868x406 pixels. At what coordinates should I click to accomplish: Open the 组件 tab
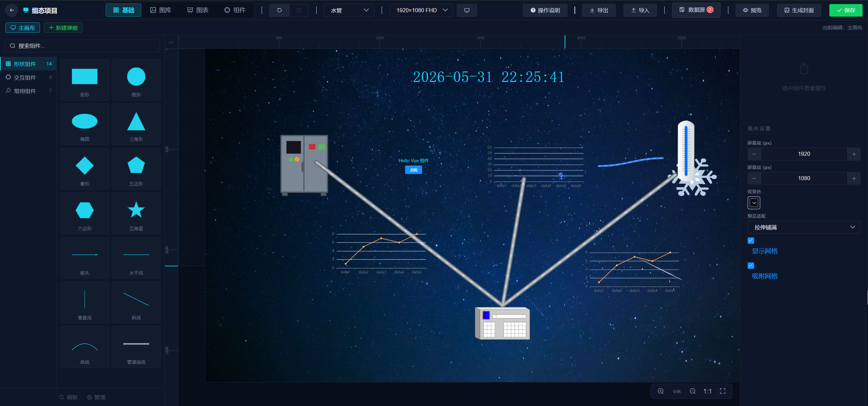coord(235,10)
